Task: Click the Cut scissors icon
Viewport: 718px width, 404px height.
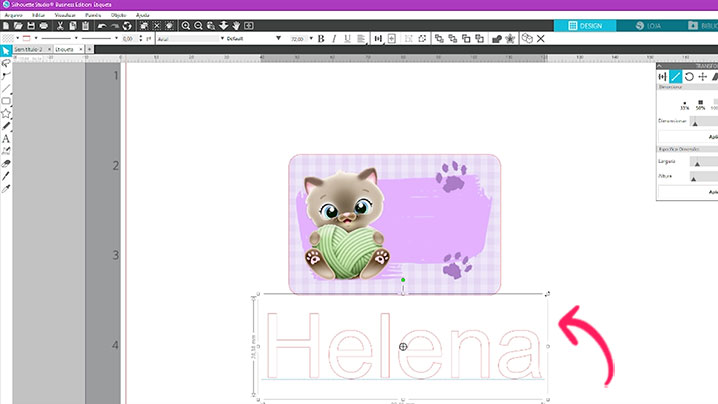Action: coord(60,25)
